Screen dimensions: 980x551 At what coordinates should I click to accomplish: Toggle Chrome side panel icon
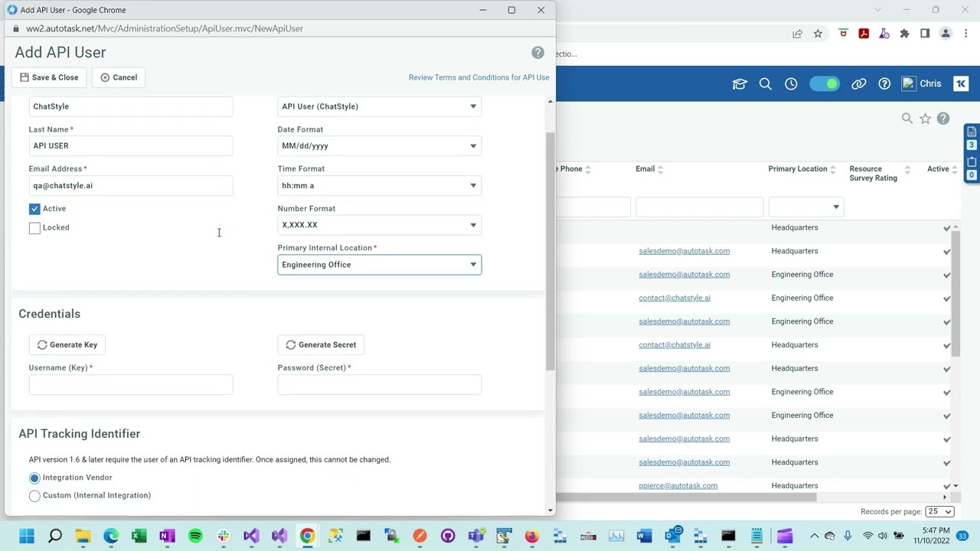tap(925, 34)
